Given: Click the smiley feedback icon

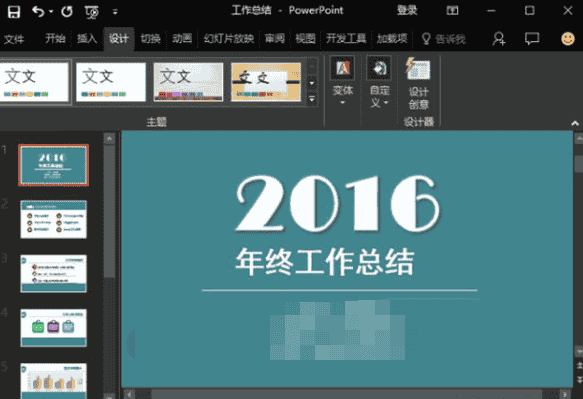Looking at the screenshot, I should click(568, 39).
